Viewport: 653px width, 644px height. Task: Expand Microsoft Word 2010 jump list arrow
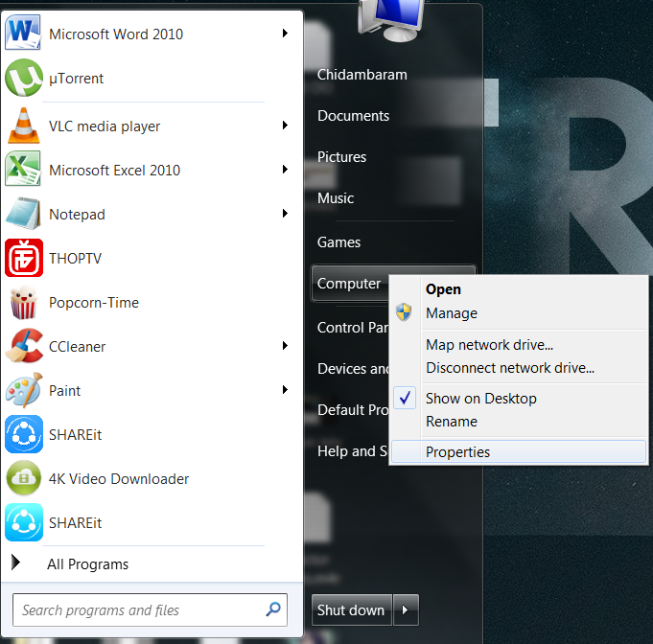click(286, 34)
